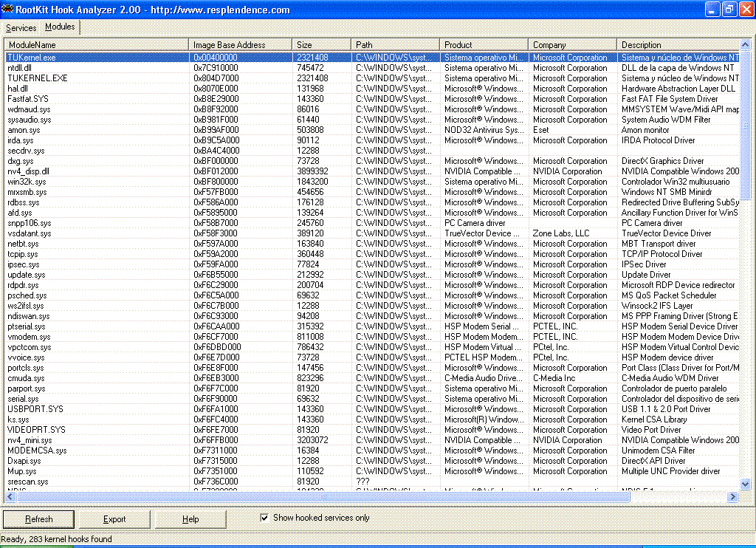Select the hal.dll module row
The height and width of the screenshot is (548, 756).
(x=372, y=89)
